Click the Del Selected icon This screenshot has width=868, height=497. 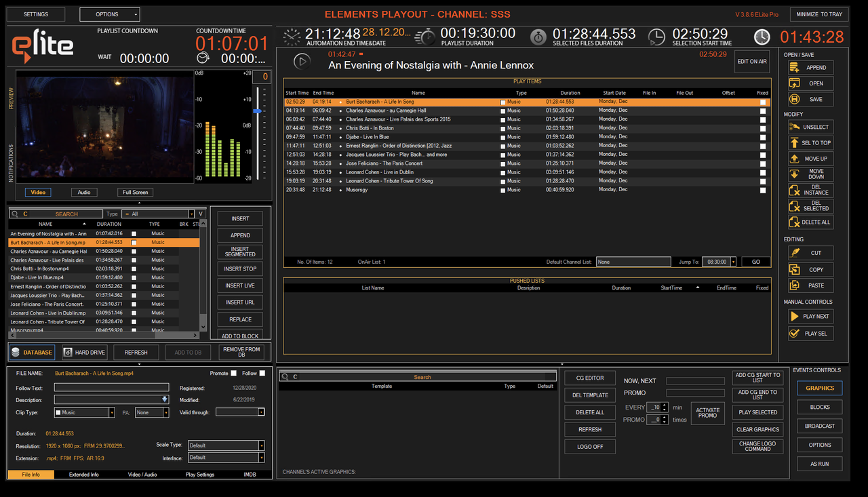pos(794,205)
